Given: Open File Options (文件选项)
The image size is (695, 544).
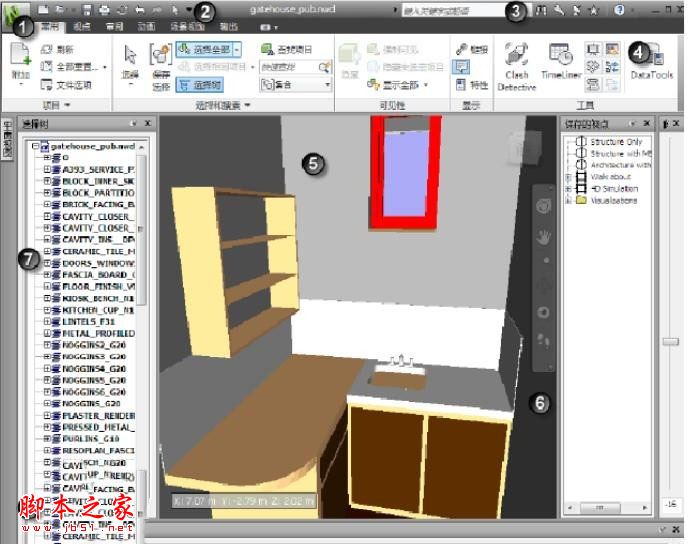Looking at the screenshot, I should (66, 84).
